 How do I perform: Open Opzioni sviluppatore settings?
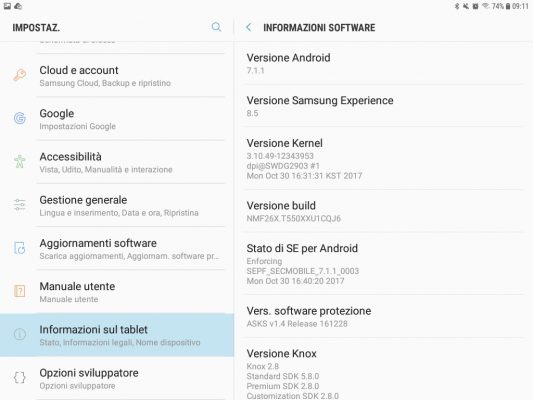(117, 378)
